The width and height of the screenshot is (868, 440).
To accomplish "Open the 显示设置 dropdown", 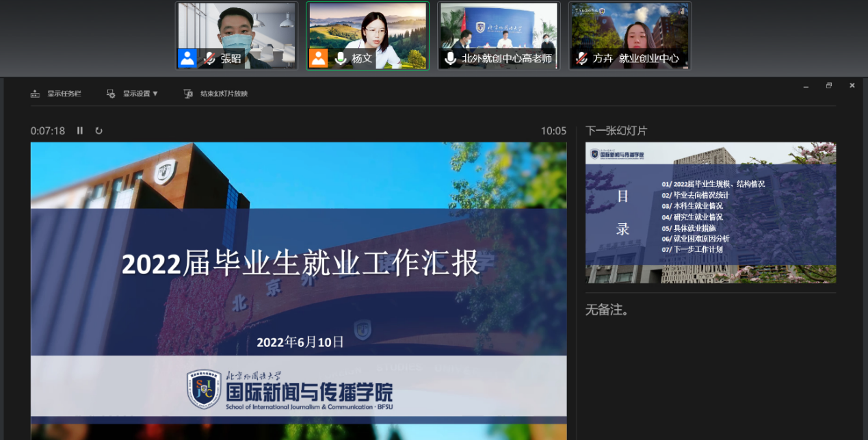I will [x=133, y=94].
